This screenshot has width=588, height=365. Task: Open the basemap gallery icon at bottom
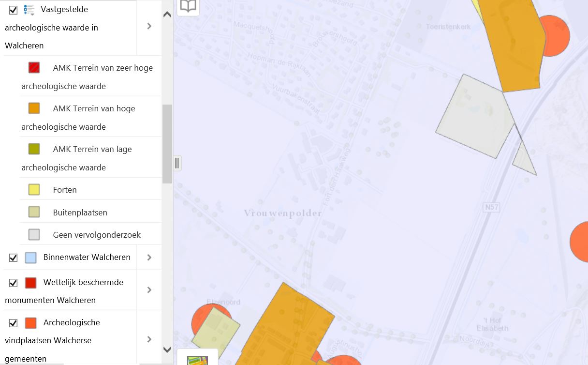[x=197, y=357]
